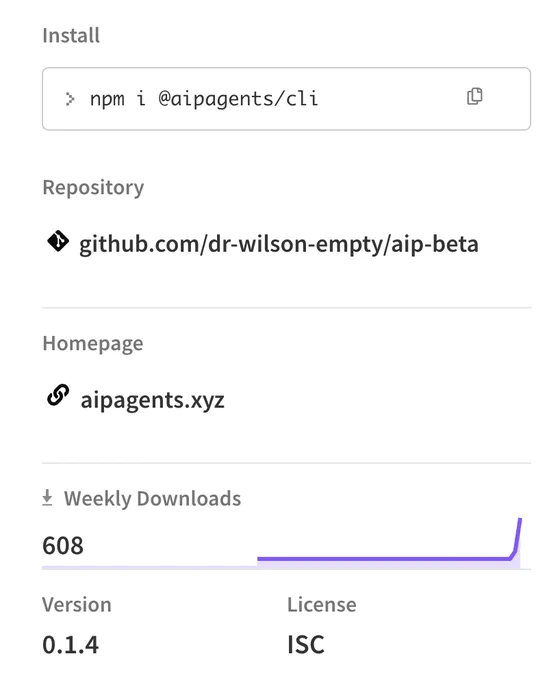
Task: Click the ISC license value
Action: tap(305, 644)
